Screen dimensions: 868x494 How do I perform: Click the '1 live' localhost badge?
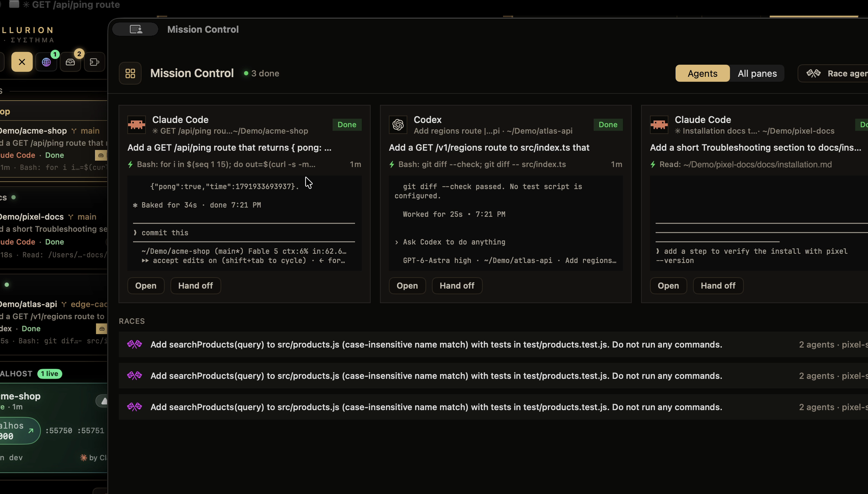(x=50, y=374)
